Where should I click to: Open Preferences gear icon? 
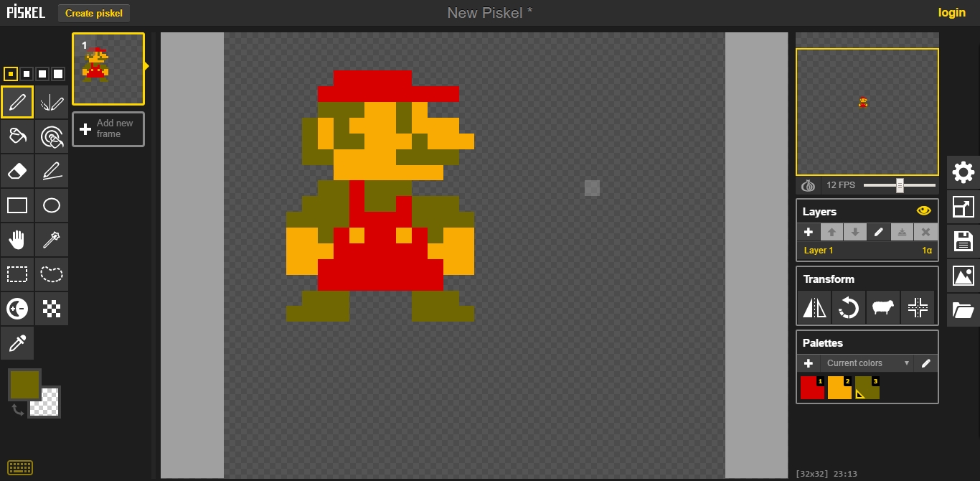click(963, 172)
